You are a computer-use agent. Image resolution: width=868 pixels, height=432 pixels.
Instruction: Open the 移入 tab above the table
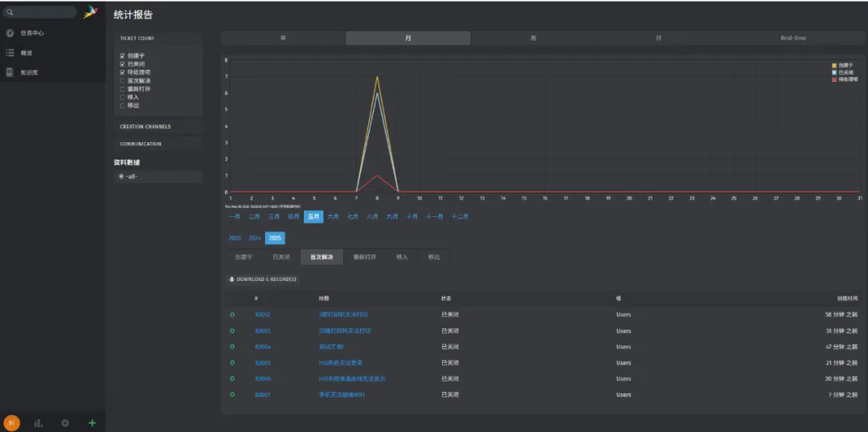(402, 257)
